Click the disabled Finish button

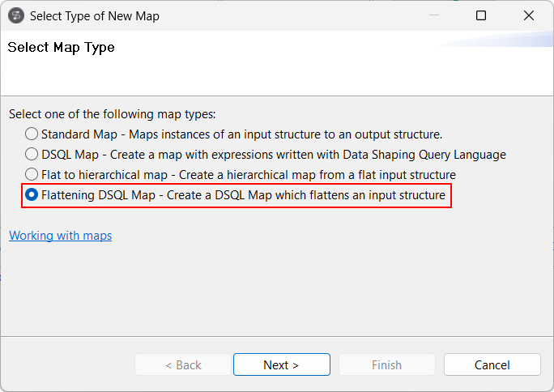click(x=386, y=364)
